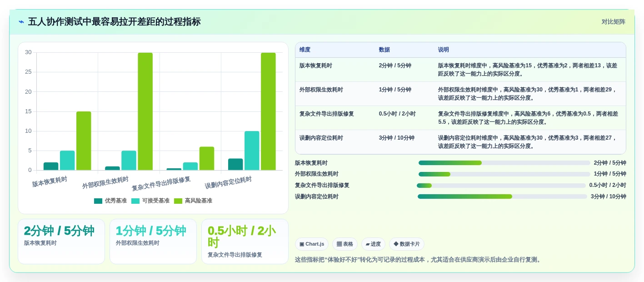Click the 版本恢复耗时 progress bar
Screen dimensions: 644x282
point(504,163)
